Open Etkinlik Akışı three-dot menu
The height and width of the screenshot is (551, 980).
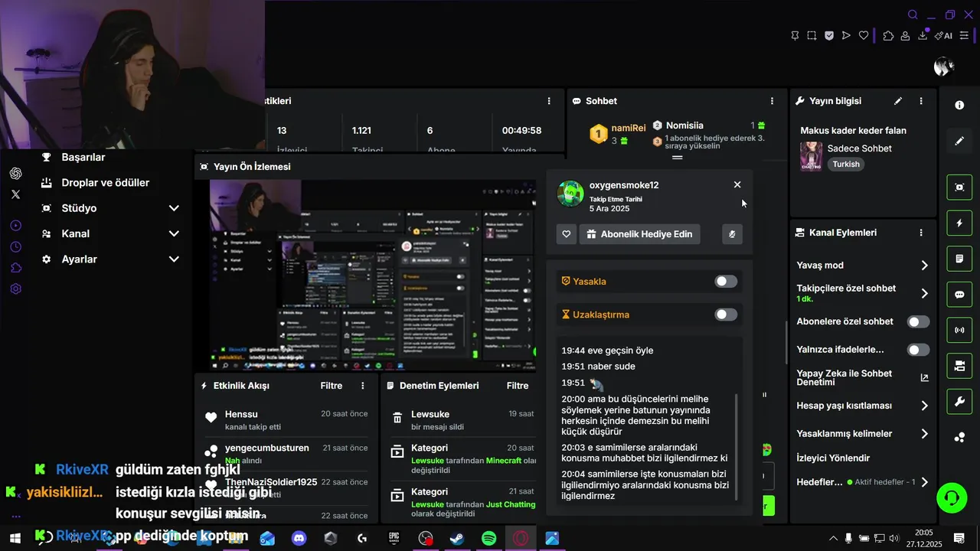pos(361,386)
